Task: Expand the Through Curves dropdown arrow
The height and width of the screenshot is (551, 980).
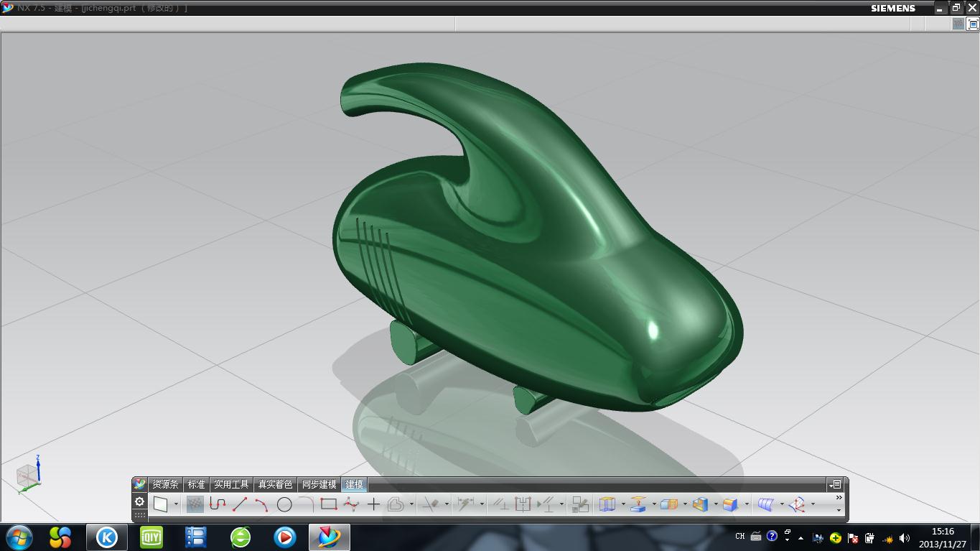Action: click(782, 504)
